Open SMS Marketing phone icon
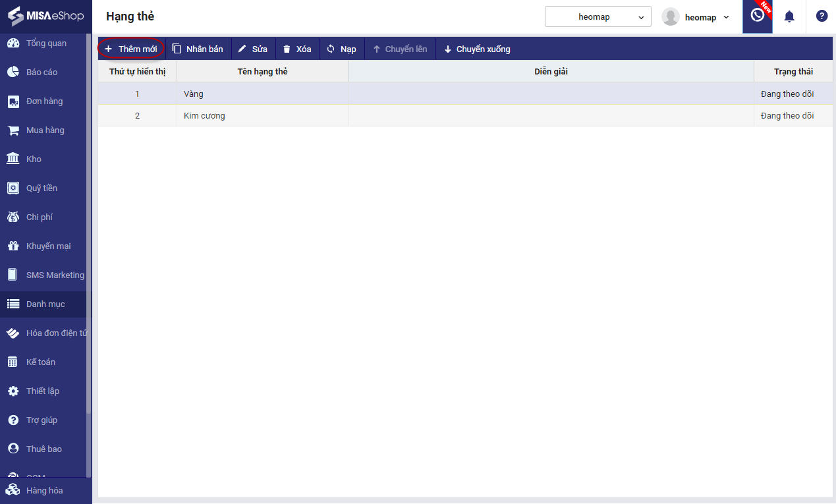836x504 pixels. pos(13,275)
